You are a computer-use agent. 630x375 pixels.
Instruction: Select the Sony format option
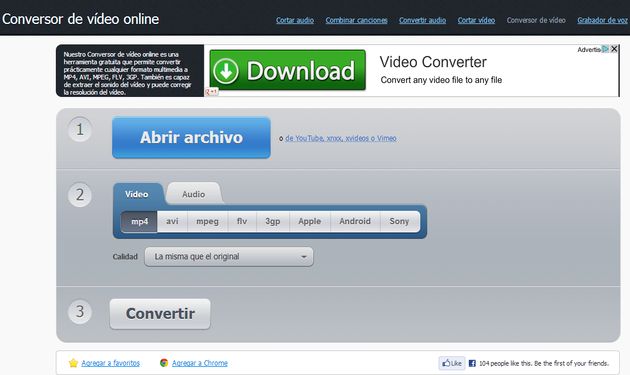[x=399, y=221]
